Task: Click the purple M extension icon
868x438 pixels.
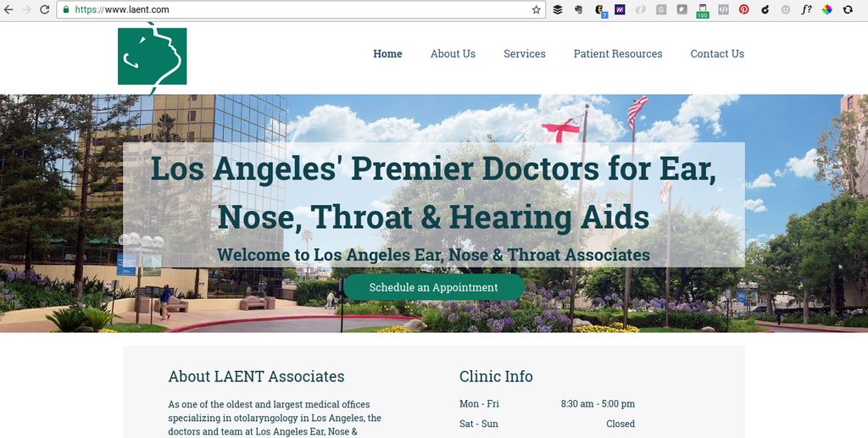Action: click(620, 9)
